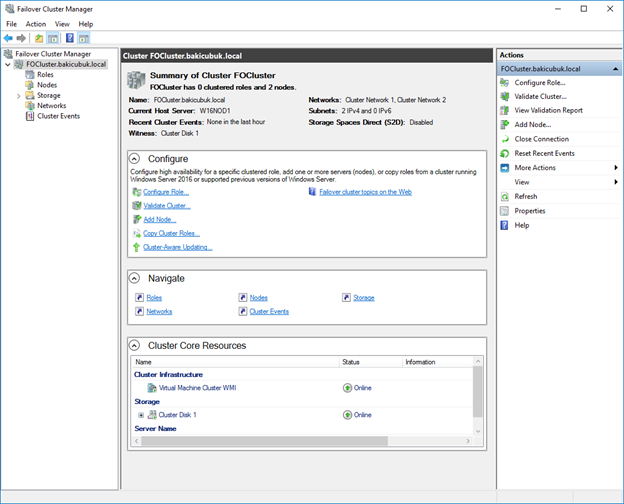Open the Action menu
The image size is (624, 504).
36,24
